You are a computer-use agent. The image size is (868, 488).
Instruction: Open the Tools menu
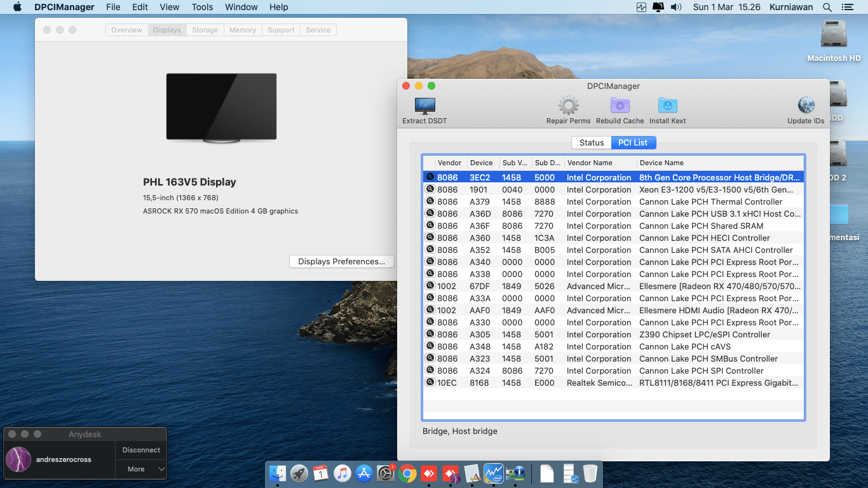(202, 7)
